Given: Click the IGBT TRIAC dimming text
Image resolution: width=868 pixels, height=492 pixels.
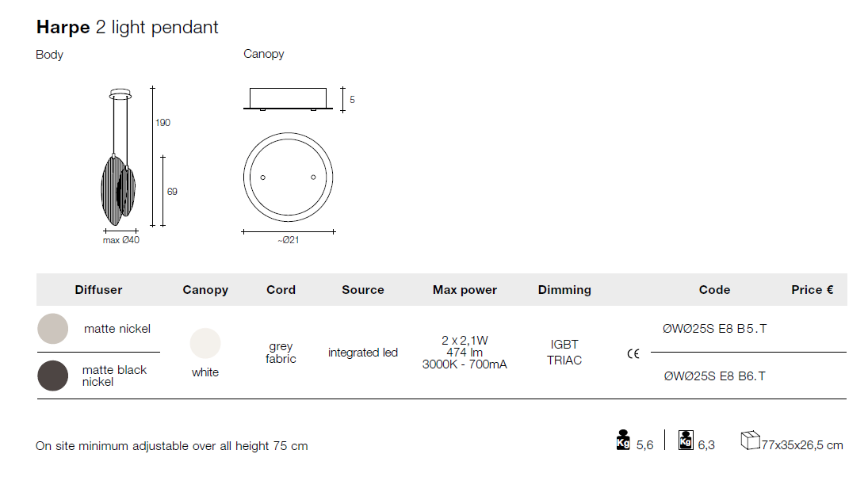Looking at the screenshot, I should coord(565,353).
